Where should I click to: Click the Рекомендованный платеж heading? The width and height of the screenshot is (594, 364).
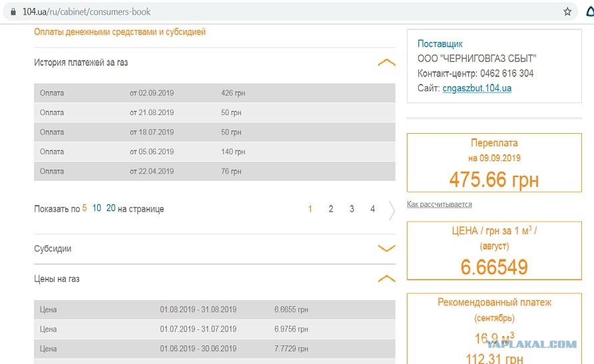[x=494, y=302]
